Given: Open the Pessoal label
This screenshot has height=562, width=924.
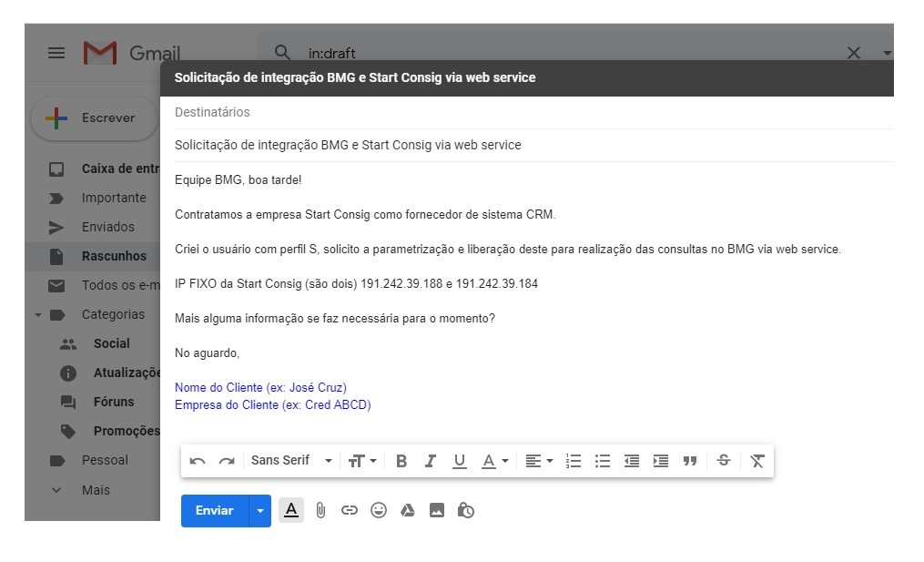Looking at the screenshot, I should pyautogui.click(x=88, y=460).
